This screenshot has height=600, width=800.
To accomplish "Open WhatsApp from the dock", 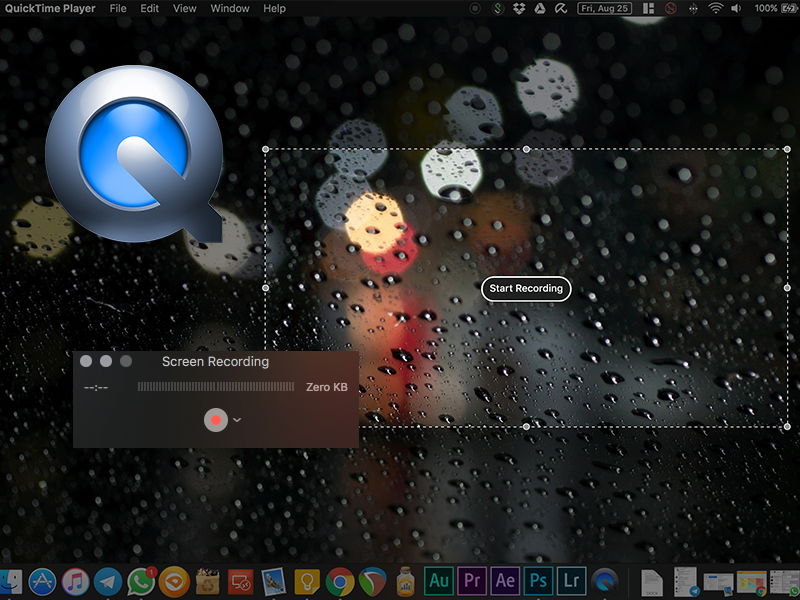I will click(x=141, y=582).
